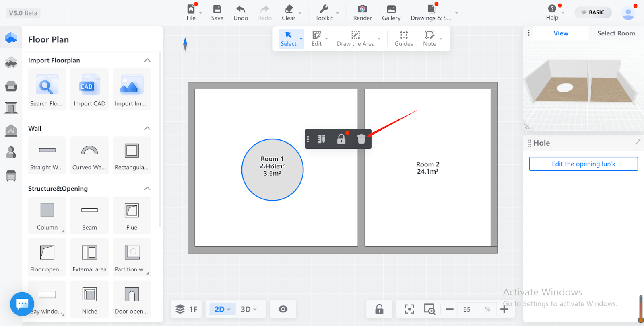
Task: Click Edit the opening button
Action: click(583, 164)
